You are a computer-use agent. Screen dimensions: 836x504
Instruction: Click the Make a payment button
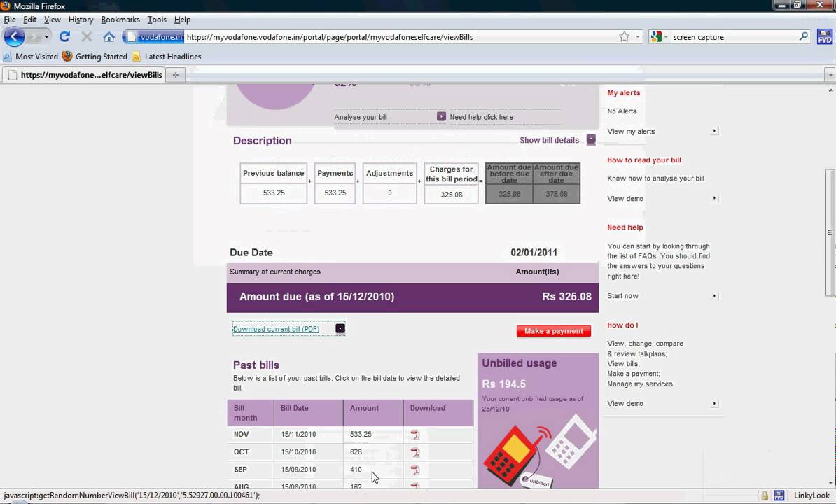pyautogui.click(x=553, y=331)
